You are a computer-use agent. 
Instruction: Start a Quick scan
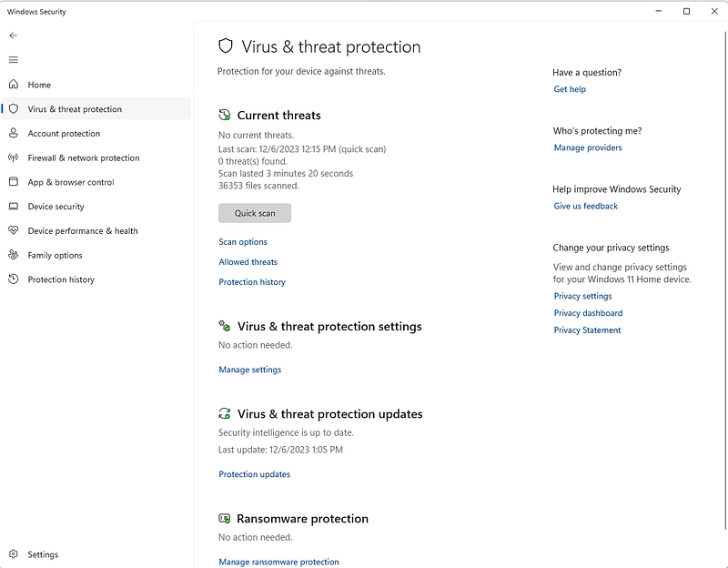[x=255, y=213]
